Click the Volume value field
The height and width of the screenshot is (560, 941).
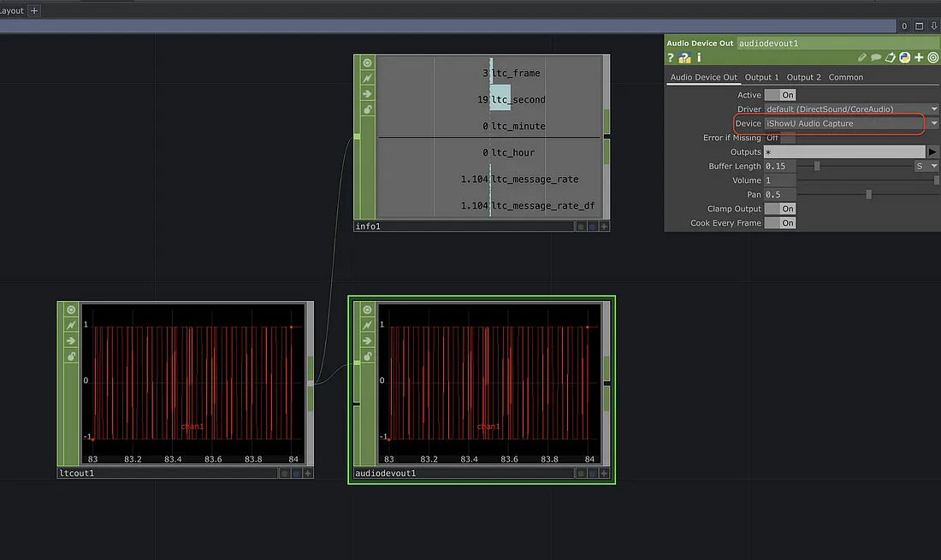click(779, 180)
